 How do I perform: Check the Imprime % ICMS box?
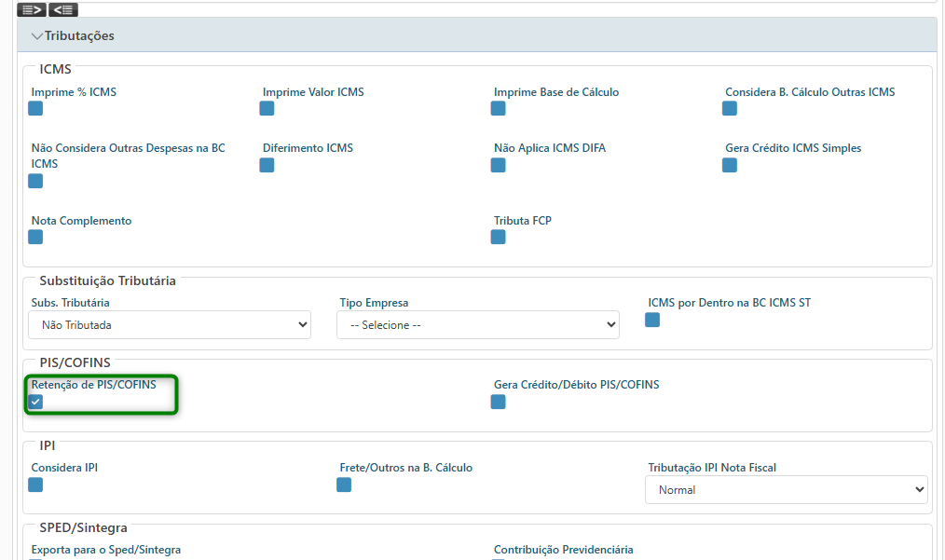pyautogui.click(x=35, y=108)
